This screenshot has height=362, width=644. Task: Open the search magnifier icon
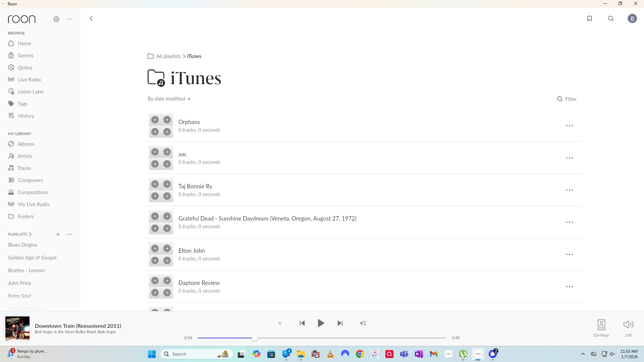[611, 18]
